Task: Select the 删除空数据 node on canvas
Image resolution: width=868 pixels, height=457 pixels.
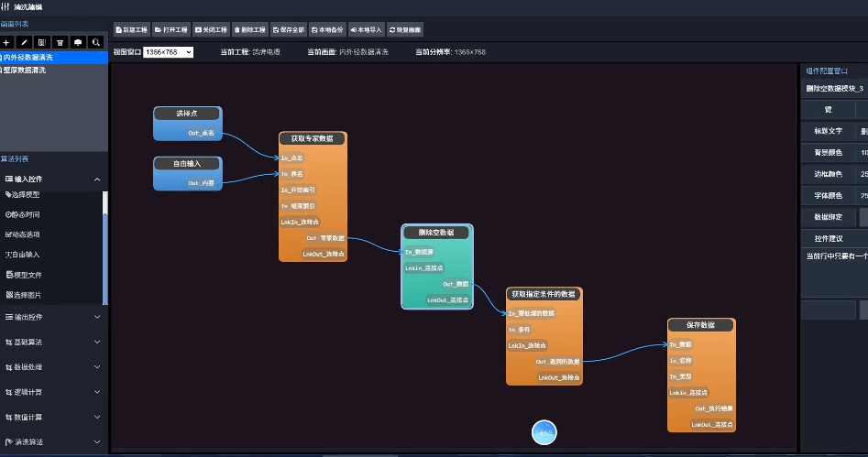Action: point(436,233)
